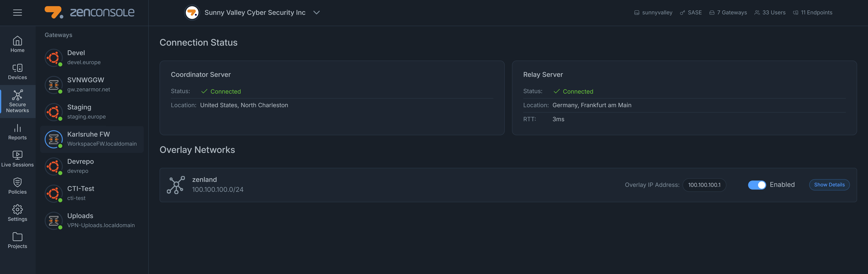Show Details for the zenland network
The width and height of the screenshot is (868, 274).
click(829, 185)
